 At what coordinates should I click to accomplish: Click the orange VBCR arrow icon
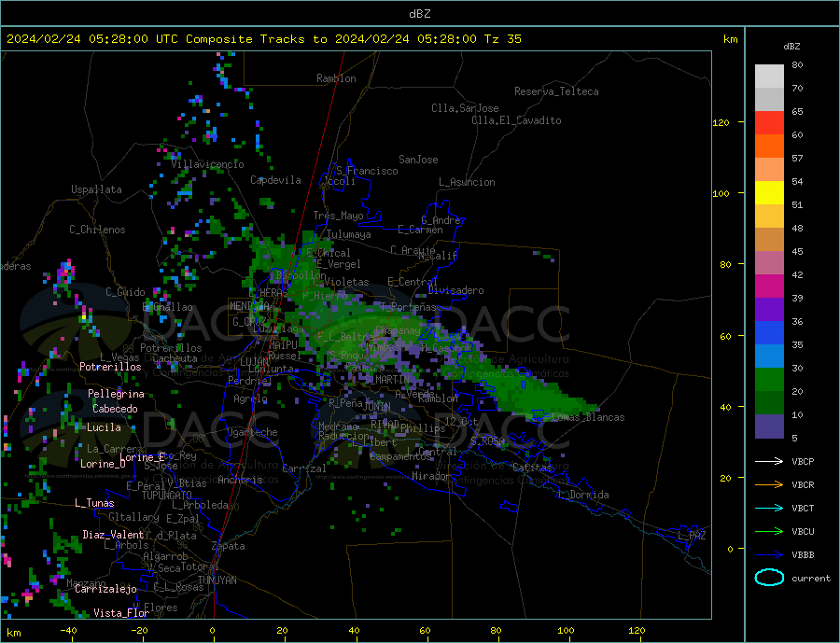(x=770, y=484)
